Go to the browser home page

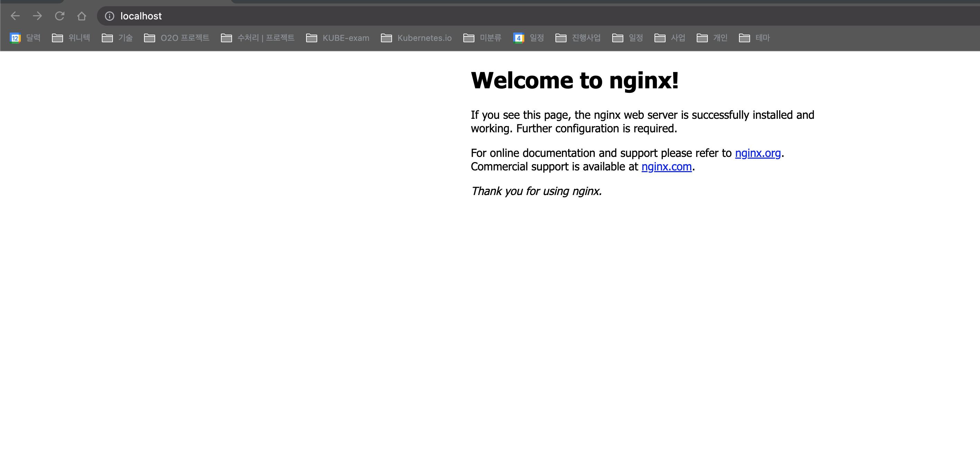(81, 16)
